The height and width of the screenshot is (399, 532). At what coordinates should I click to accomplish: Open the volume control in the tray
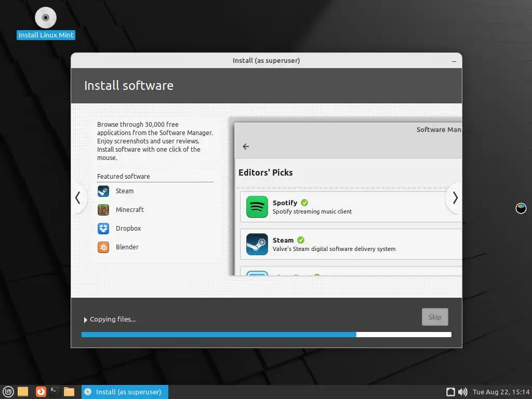tap(462, 392)
